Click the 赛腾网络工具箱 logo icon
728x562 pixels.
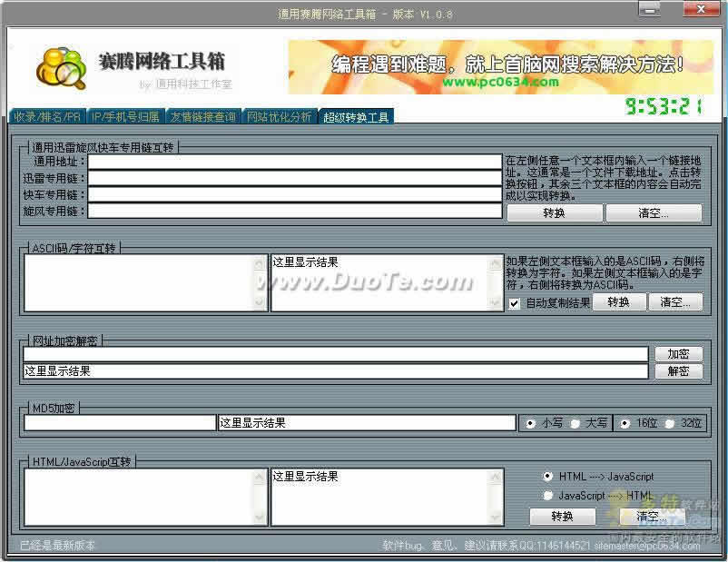pyautogui.click(x=61, y=68)
